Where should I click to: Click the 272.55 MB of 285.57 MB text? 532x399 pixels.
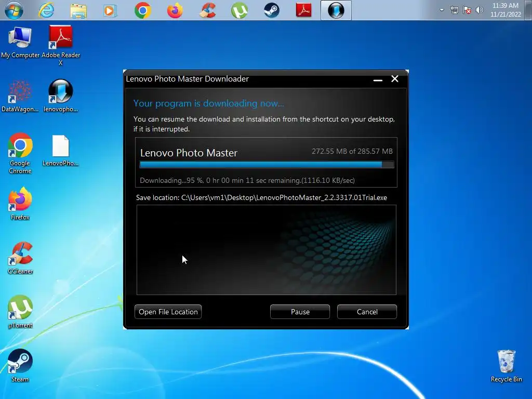pyautogui.click(x=352, y=151)
